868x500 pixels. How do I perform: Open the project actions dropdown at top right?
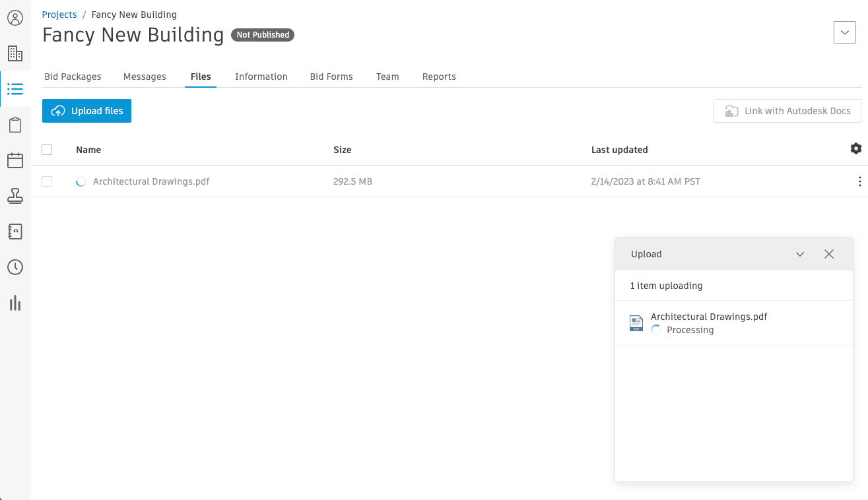[845, 32]
